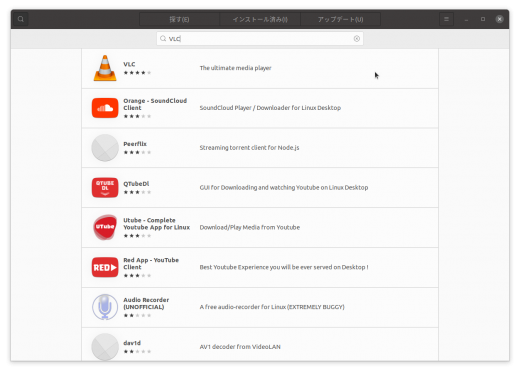Click the star rating under Peerflix
520x373 pixels.
(137, 152)
